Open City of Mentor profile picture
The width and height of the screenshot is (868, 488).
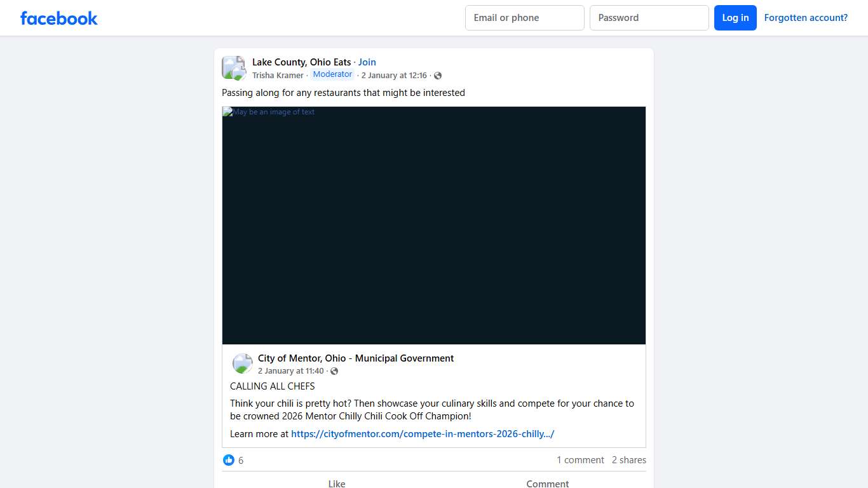(x=242, y=364)
